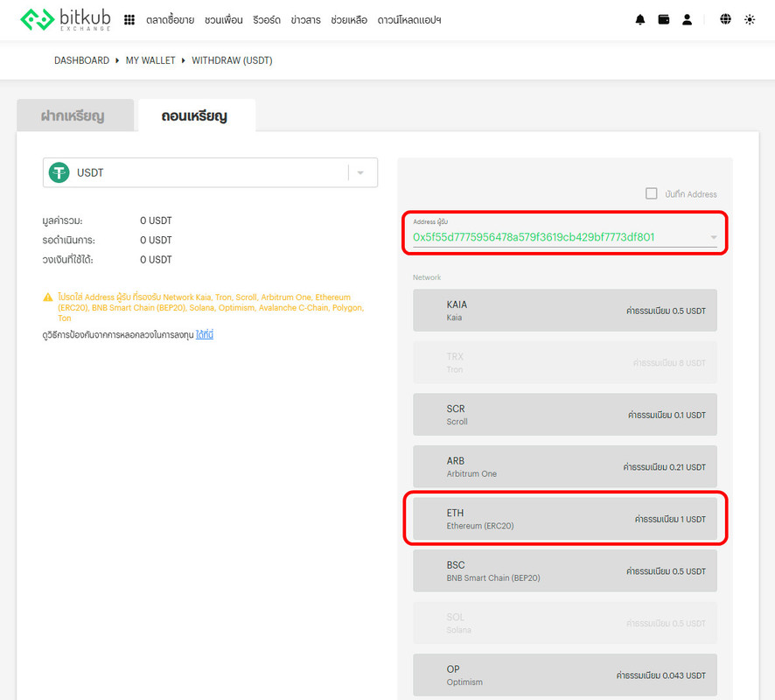Open ข่าวสาร menu item
The height and width of the screenshot is (700, 775).
point(305,20)
